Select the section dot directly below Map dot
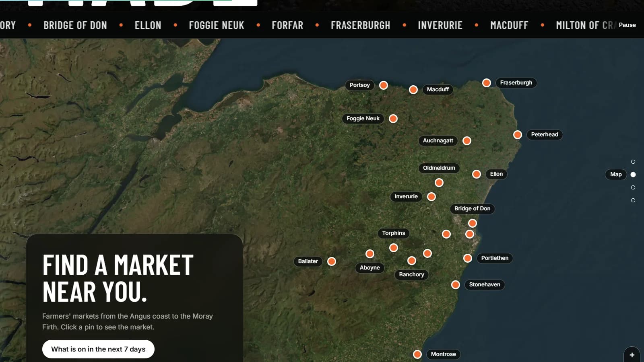Screen dimensions: 644x362 (x=633, y=187)
